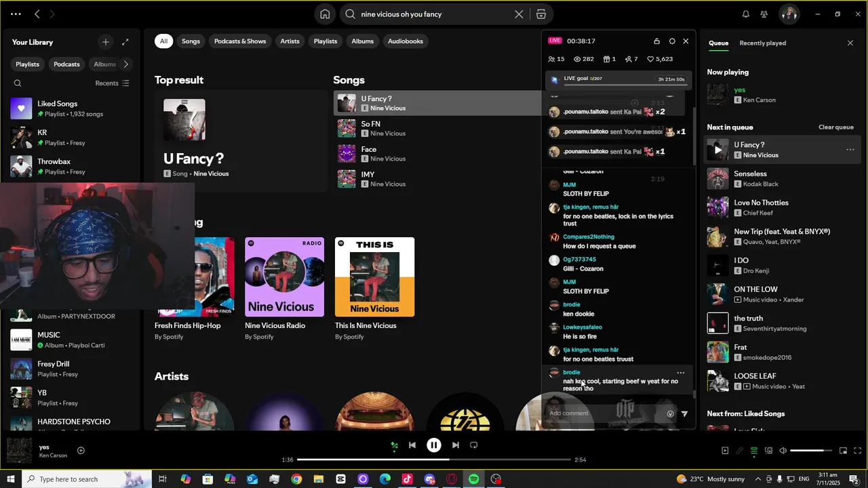
Task: Add 'yes' to Liked Songs
Action: pyautogui.click(x=81, y=451)
